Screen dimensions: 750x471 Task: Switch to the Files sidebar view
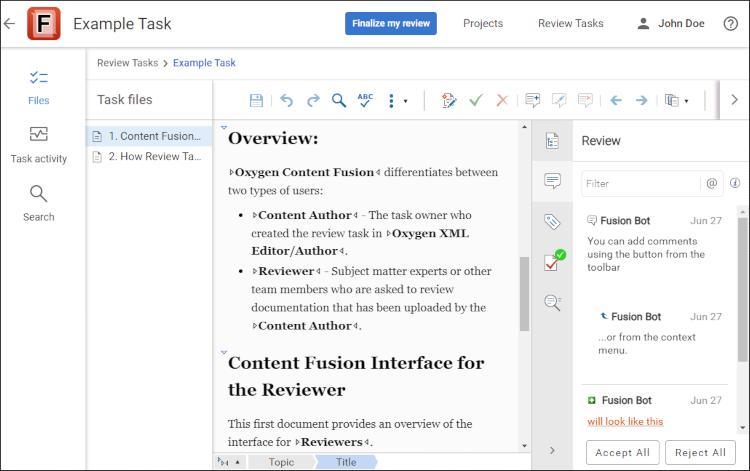(x=38, y=88)
